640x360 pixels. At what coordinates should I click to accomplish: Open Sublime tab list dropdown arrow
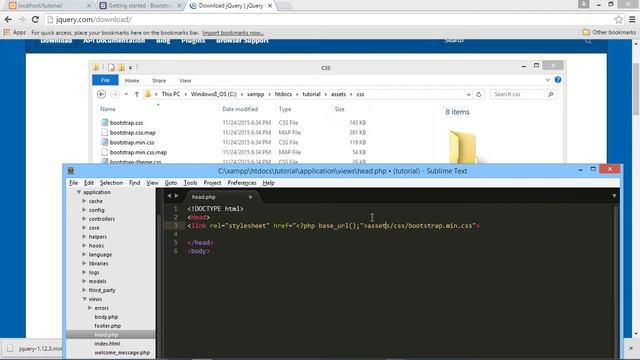pos(614,196)
